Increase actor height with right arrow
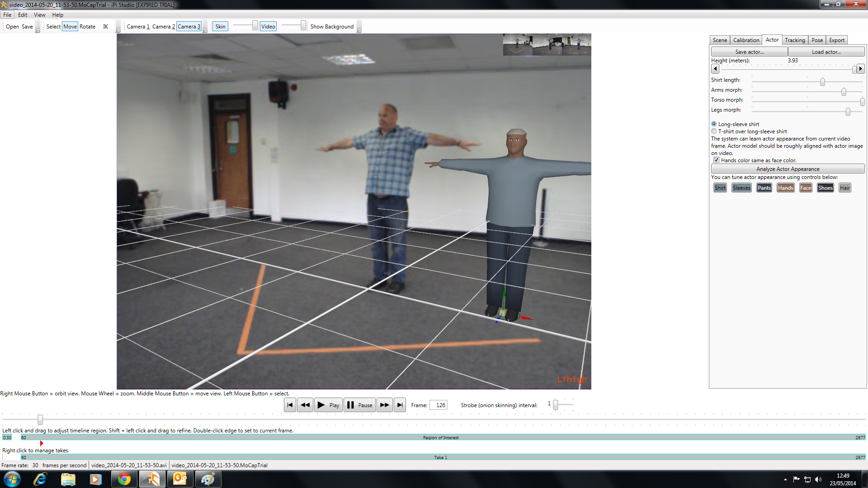This screenshot has width=868, height=488. tap(861, 69)
